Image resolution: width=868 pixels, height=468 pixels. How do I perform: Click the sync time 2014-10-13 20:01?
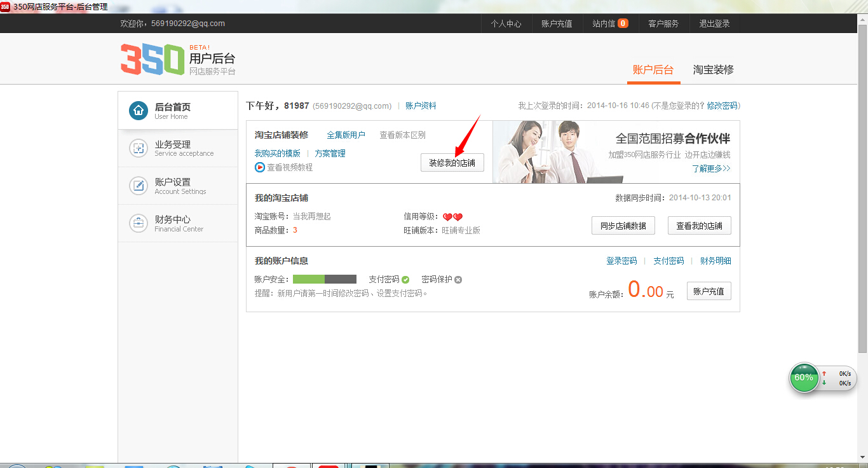[700, 198]
